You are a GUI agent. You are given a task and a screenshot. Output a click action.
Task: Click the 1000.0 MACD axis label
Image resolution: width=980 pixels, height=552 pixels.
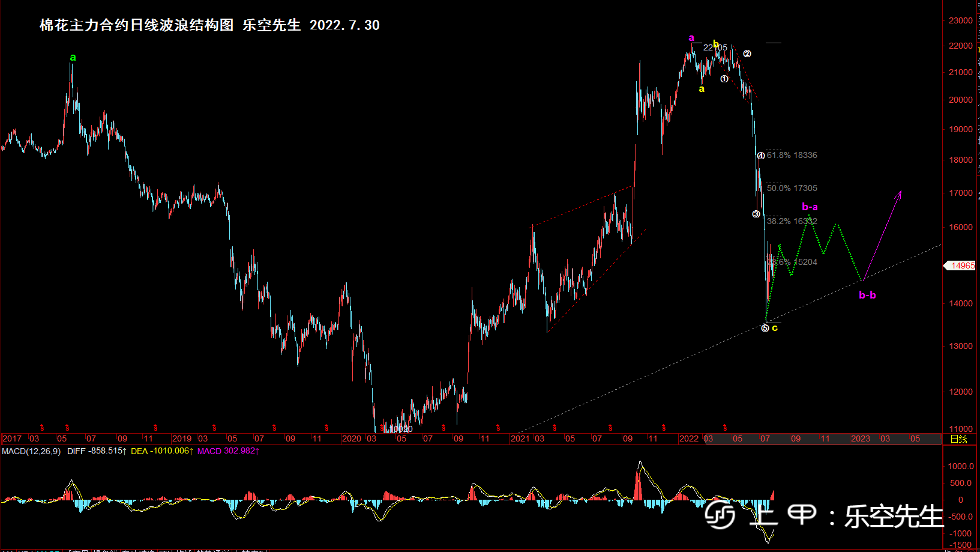(x=961, y=466)
